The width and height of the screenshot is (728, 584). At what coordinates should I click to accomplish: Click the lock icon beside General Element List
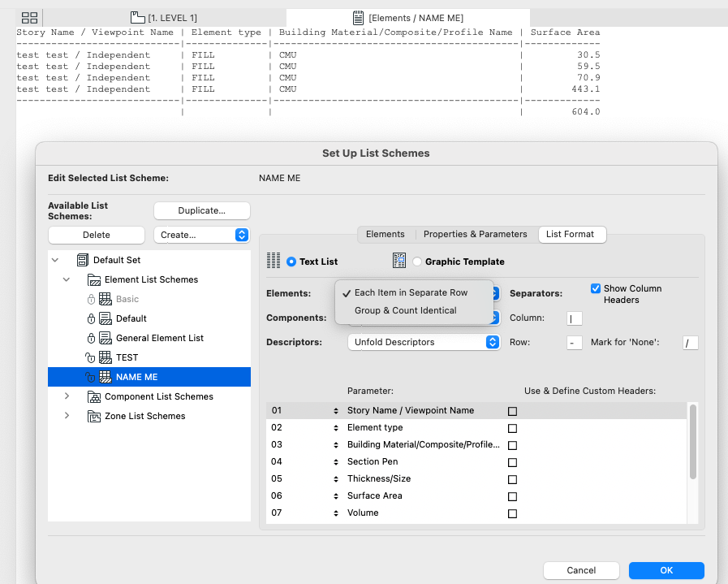(x=91, y=338)
